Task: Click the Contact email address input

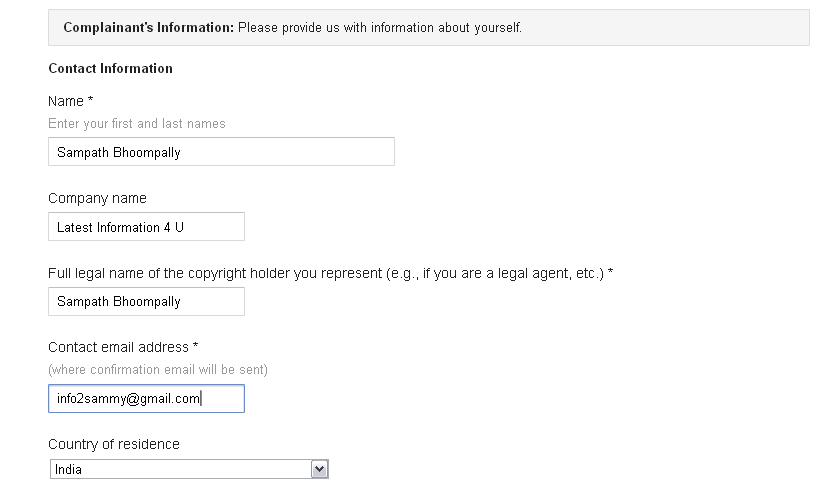Action: coord(146,399)
